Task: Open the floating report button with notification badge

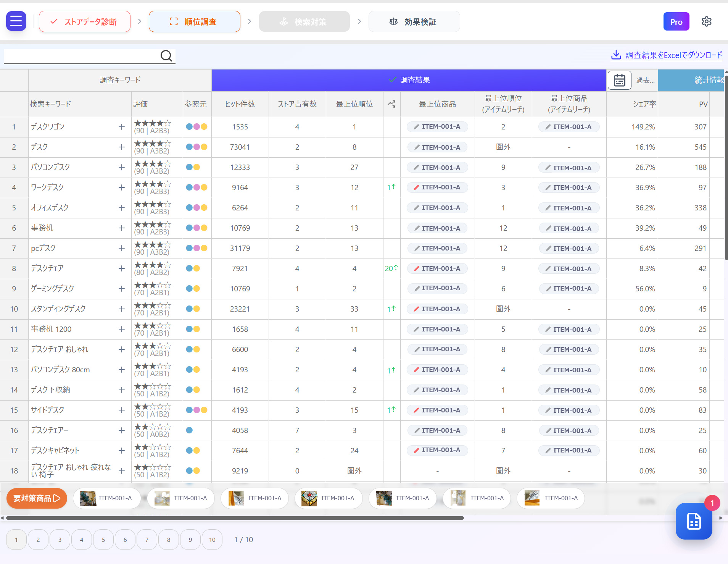Action: tap(693, 522)
